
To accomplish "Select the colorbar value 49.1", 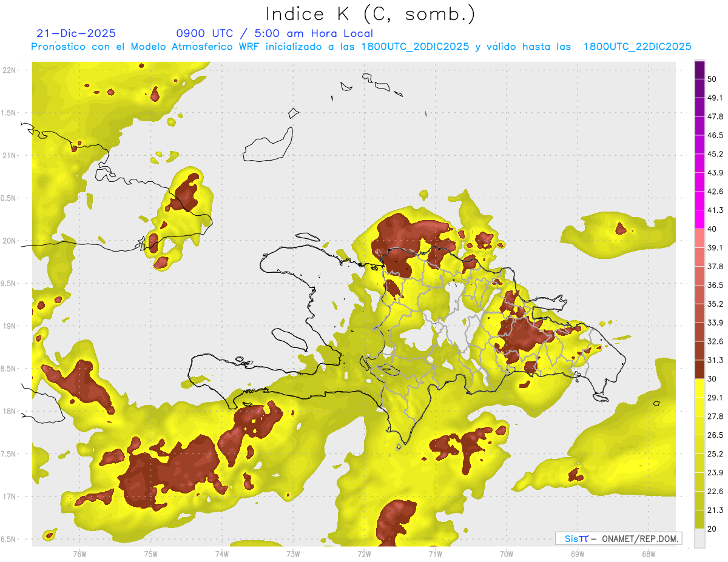I will [x=715, y=98].
